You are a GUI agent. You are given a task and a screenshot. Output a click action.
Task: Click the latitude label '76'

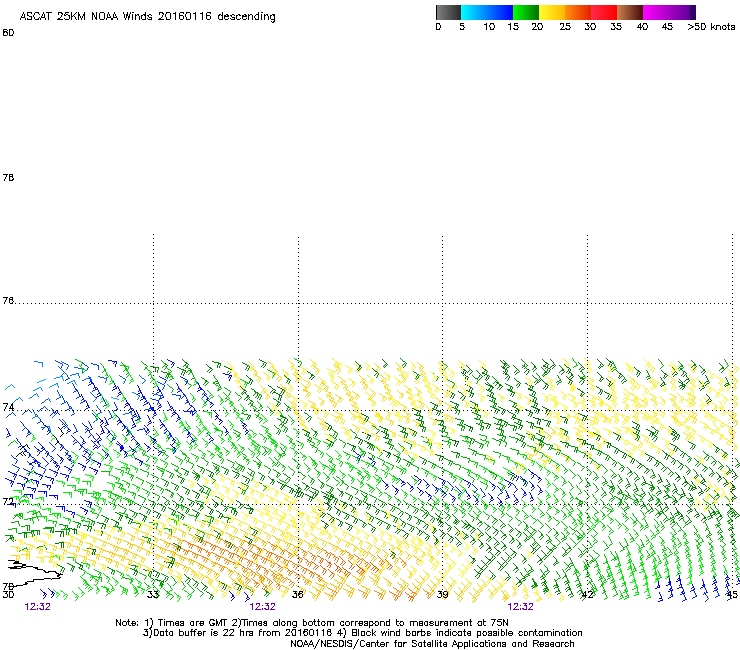[8, 300]
